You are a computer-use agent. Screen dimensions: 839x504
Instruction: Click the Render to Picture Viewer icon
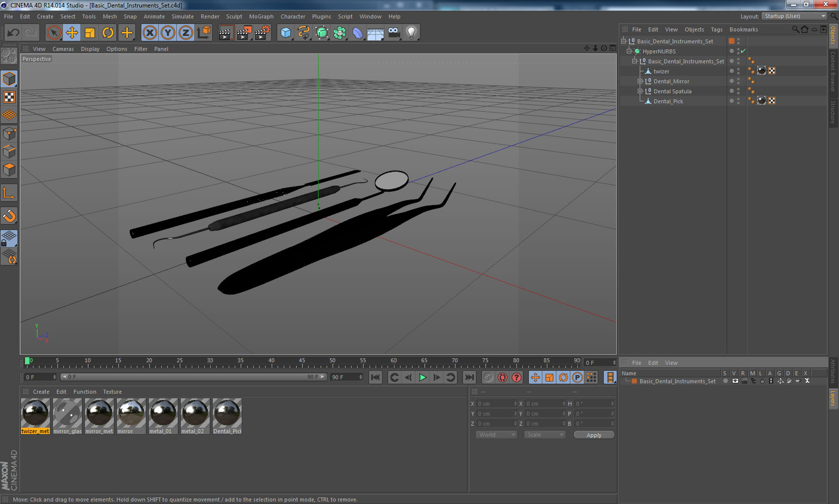click(x=244, y=33)
